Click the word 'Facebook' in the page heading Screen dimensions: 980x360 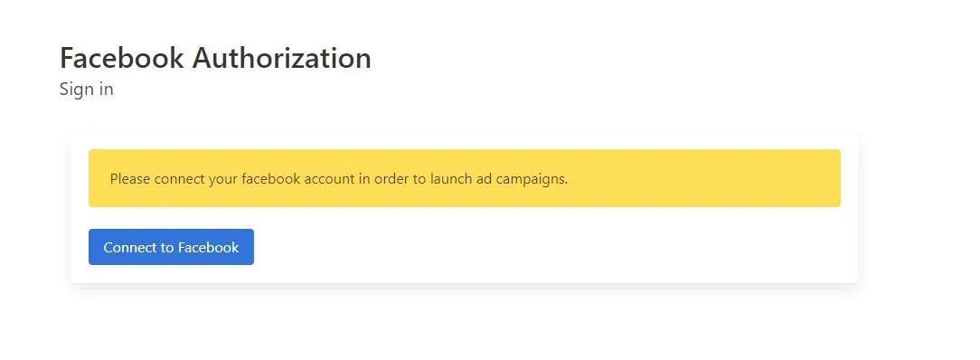coord(122,58)
